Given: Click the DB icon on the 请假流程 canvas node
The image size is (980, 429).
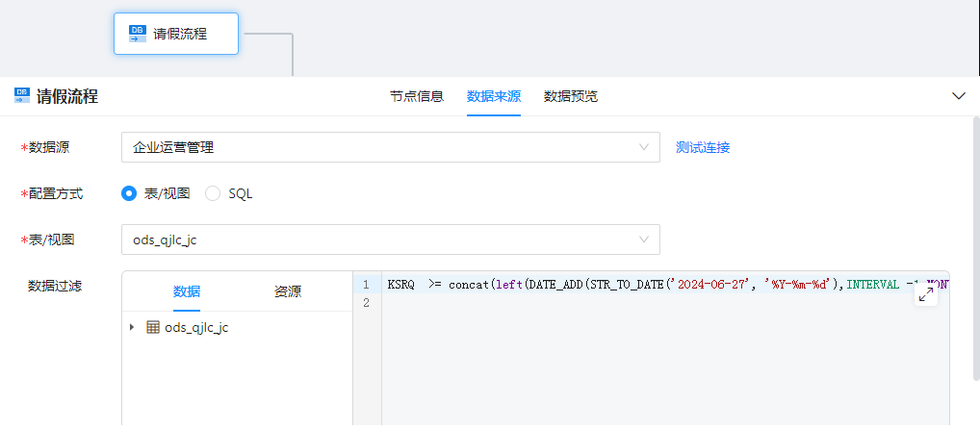Looking at the screenshot, I should point(138,34).
